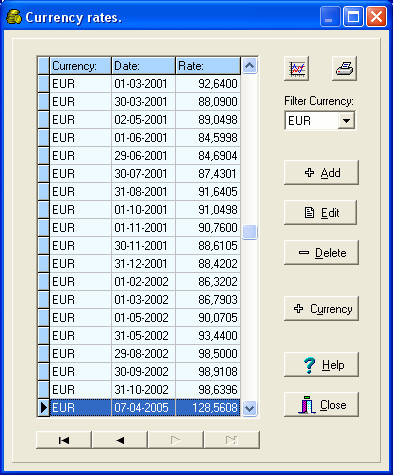Jump to first record navigator button

(x=64, y=440)
